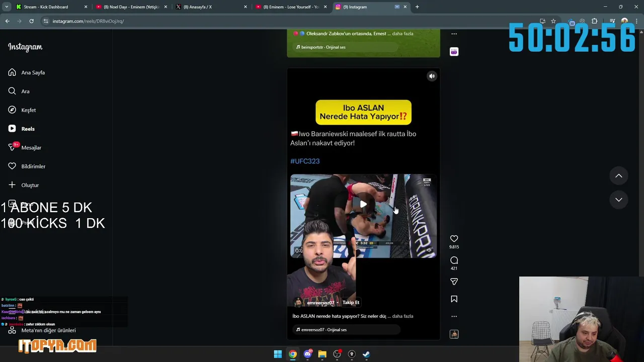Like the reel showing 9.815 likes
The height and width of the screenshot is (362, 644).
tap(454, 239)
